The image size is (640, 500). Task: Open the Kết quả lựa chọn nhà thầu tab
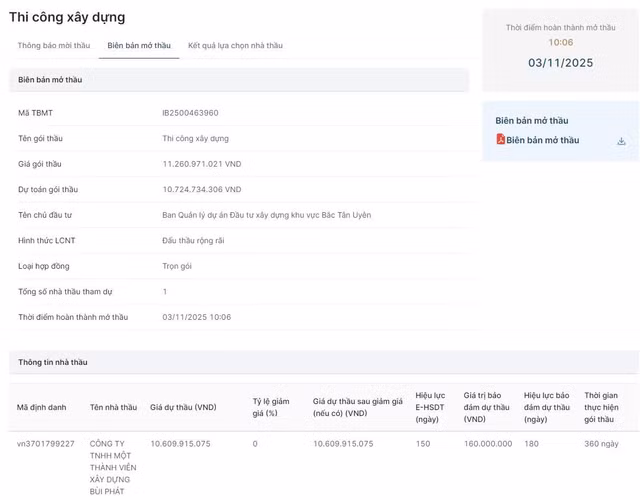(235, 46)
